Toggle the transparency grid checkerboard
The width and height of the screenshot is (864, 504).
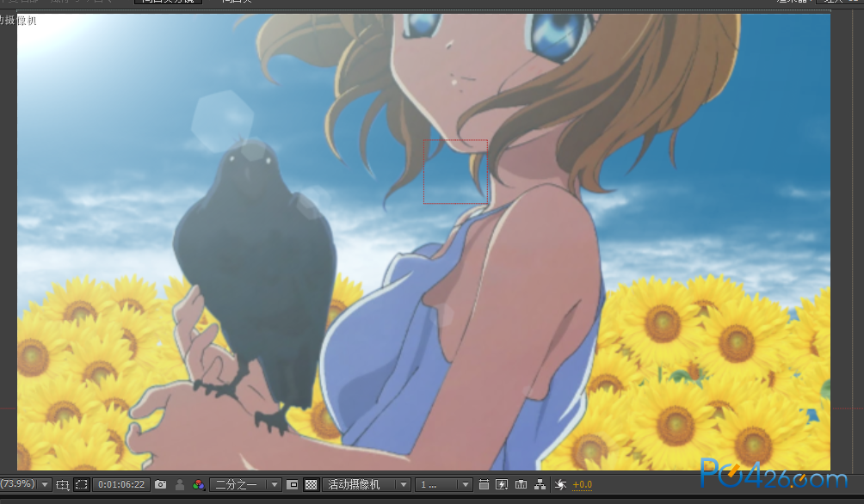point(312,485)
